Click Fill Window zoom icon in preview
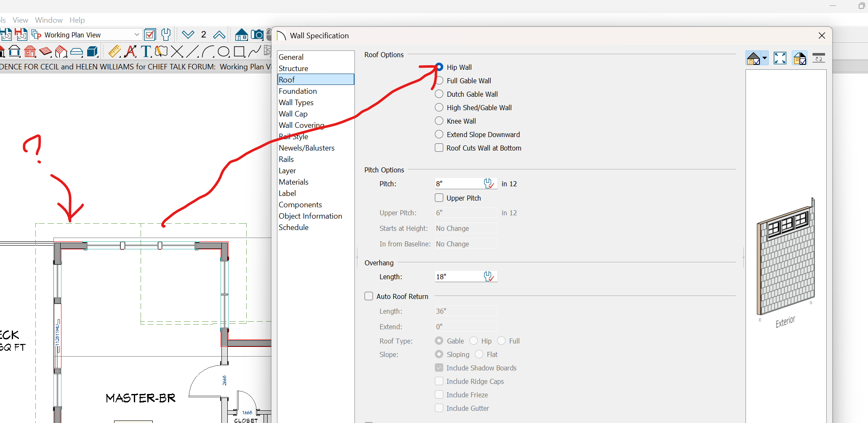Screen dimensions: 868x423 [x=780, y=58]
